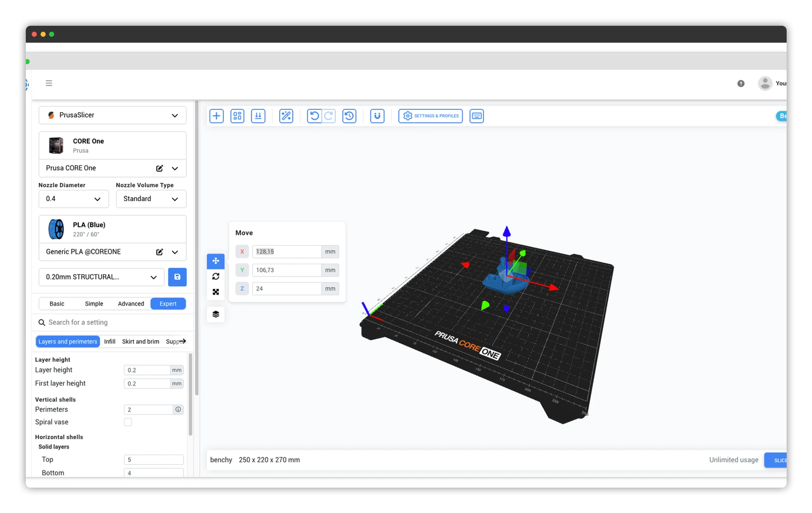This screenshot has height=513, width=812.
Task: Expand the Prusa CORE One profile dropdown
Action: (x=175, y=169)
